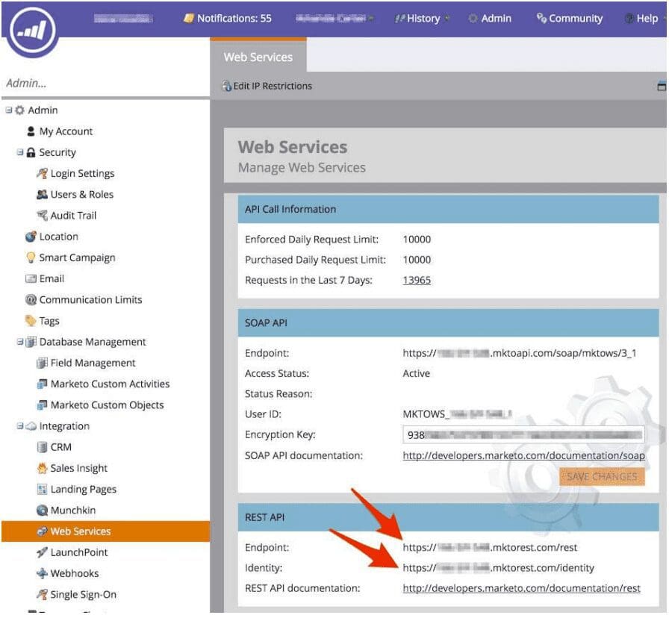Viewport: 672px width, 618px height.
Task: Click the Smart Campaign lightbulb icon
Action: point(31,257)
